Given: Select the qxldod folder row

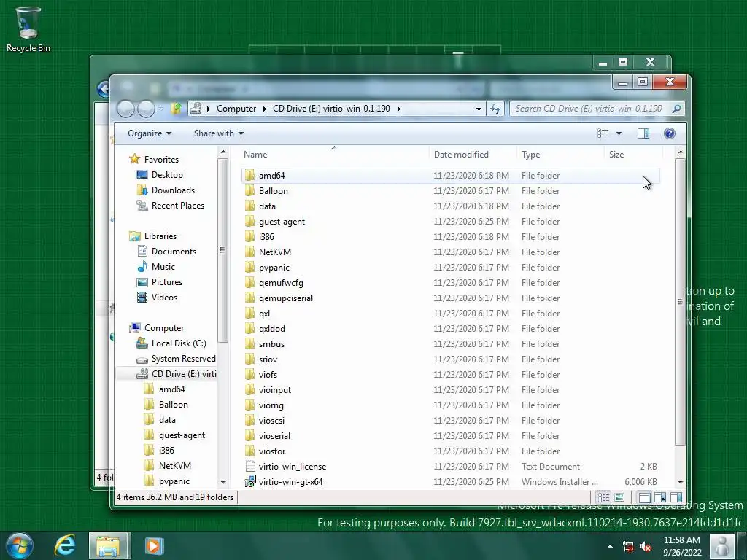Looking at the screenshot, I should click(x=450, y=329).
